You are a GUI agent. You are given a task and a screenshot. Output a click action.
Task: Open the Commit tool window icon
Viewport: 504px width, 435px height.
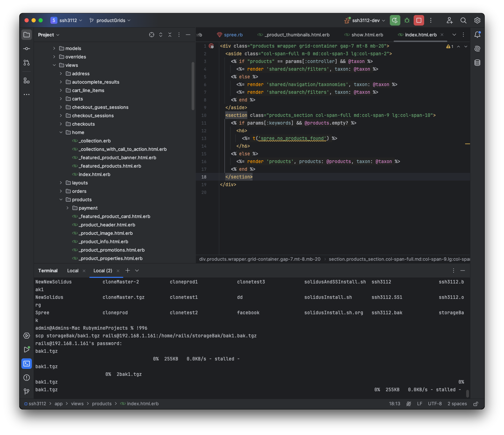pos(27,49)
